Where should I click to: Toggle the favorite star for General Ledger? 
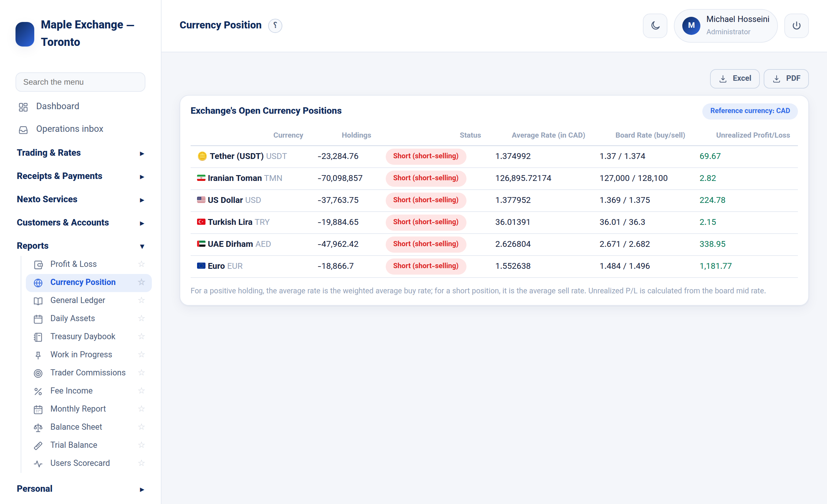[141, 300]
